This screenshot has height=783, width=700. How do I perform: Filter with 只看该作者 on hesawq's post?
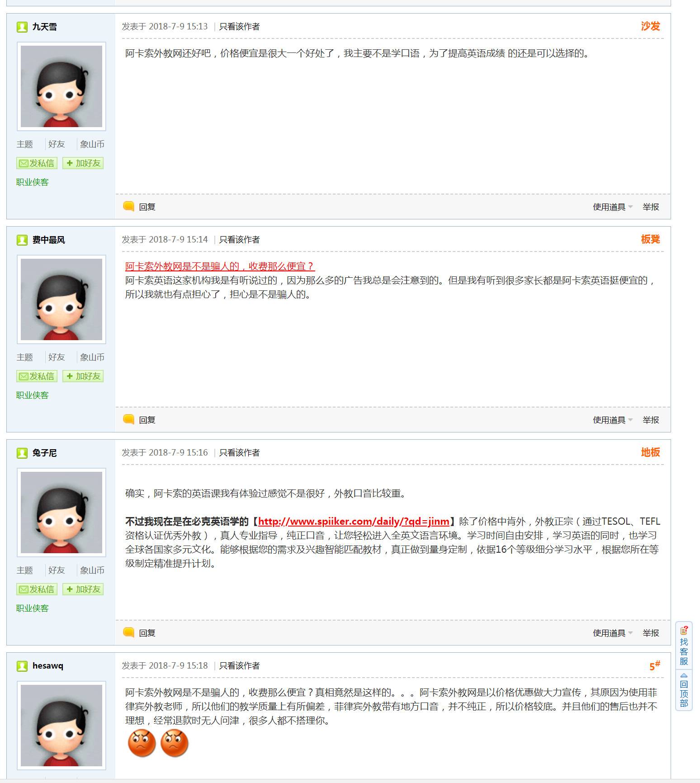coord(239,666)
